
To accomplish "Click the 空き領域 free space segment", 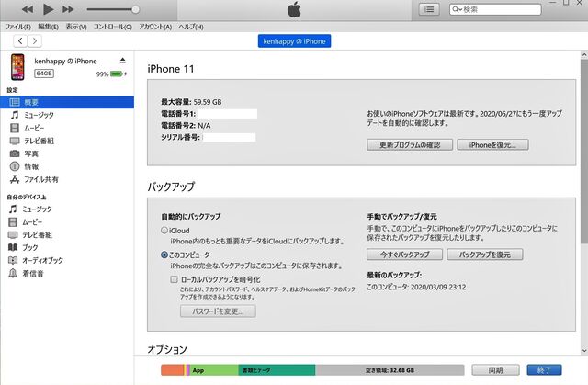I will tap(390, 370).
